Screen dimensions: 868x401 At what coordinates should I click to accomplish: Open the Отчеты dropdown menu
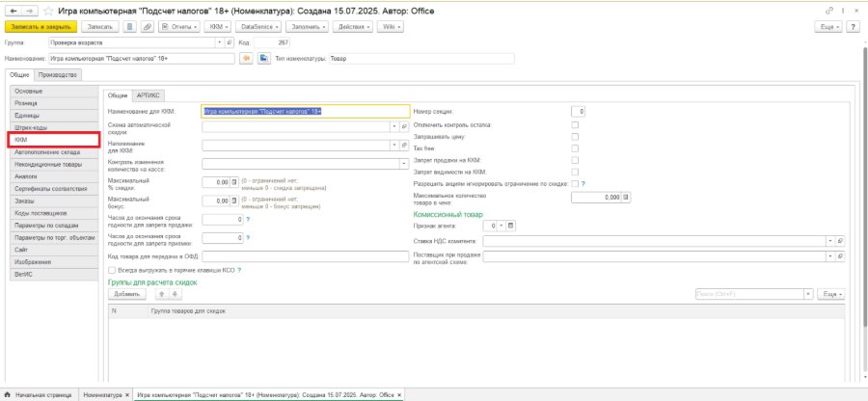click(178, 27)
